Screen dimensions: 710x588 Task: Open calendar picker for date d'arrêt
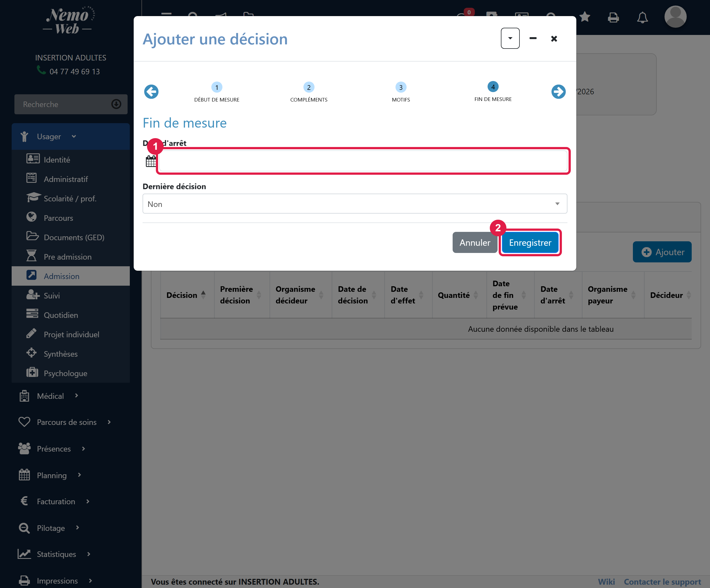point(151,161)
